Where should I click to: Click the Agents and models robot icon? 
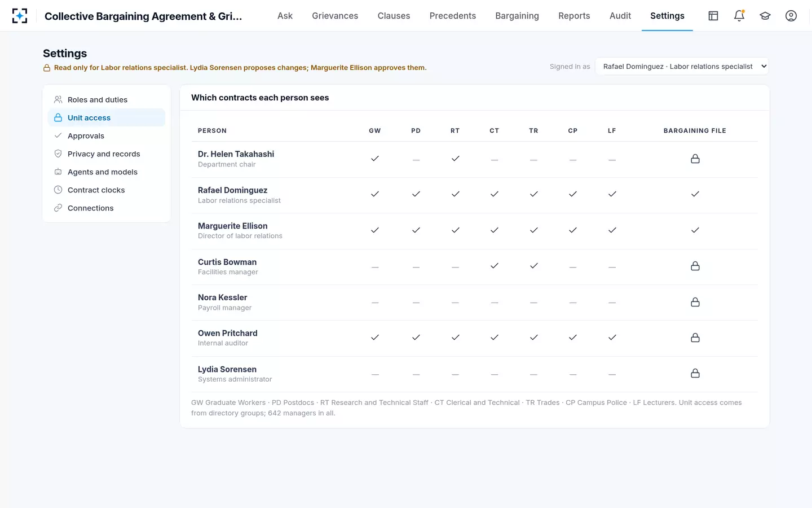(58, 172)
